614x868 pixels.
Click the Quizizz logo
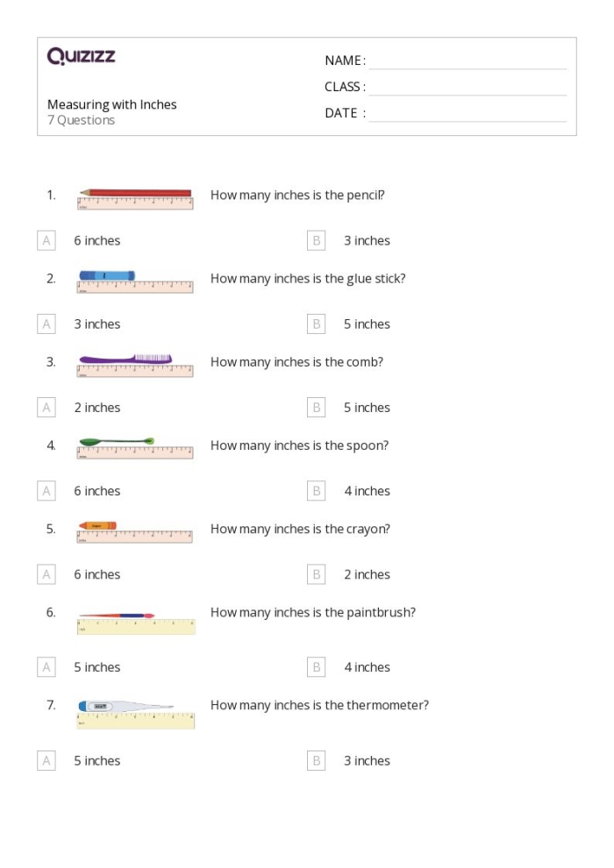tap(82, 57)
